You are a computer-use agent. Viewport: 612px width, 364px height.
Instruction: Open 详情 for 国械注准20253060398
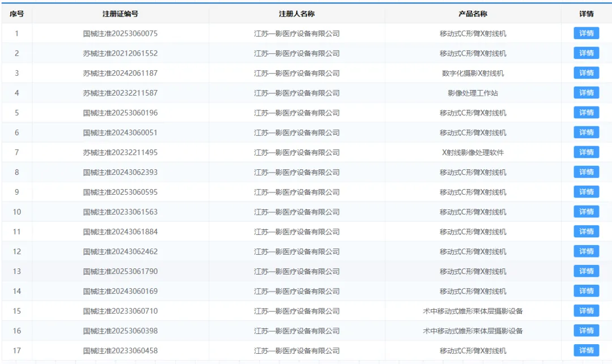[586, 331]
